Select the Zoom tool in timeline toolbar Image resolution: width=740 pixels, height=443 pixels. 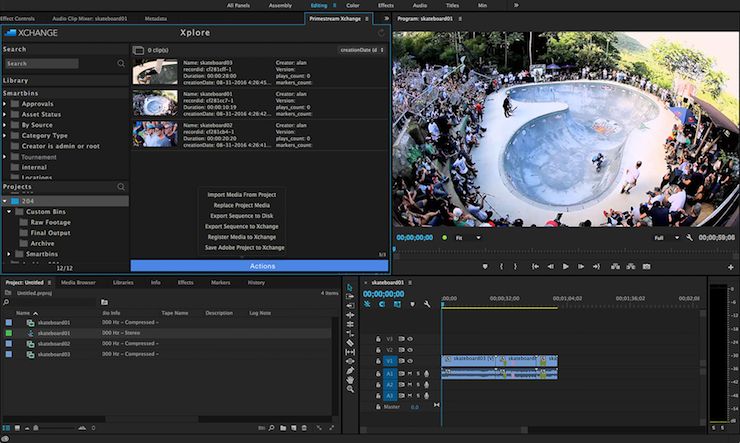[350, 389]
